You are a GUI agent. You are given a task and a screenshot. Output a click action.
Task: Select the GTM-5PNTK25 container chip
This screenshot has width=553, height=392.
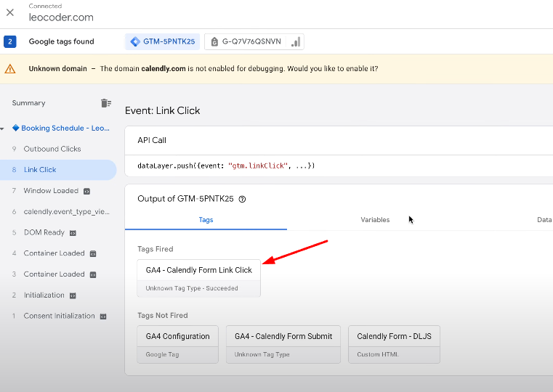click(163, 41)
